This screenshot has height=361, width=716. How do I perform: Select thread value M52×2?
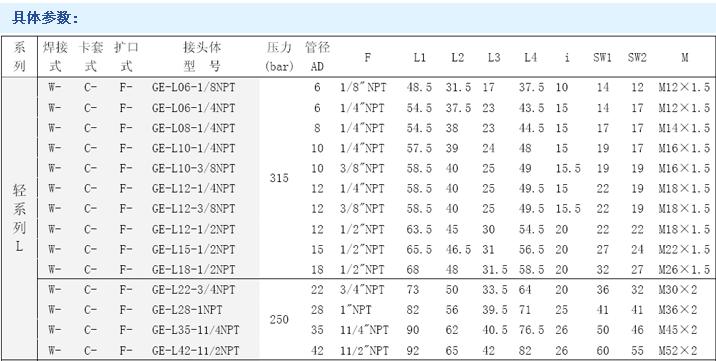(x=678, y=351)
